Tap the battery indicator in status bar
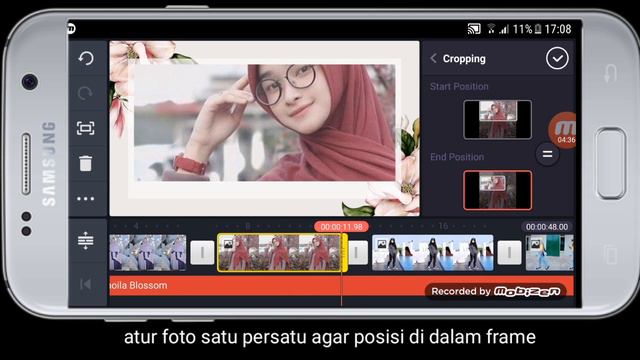The height and width of the screenshot is (360, 640). coord(538,29)
